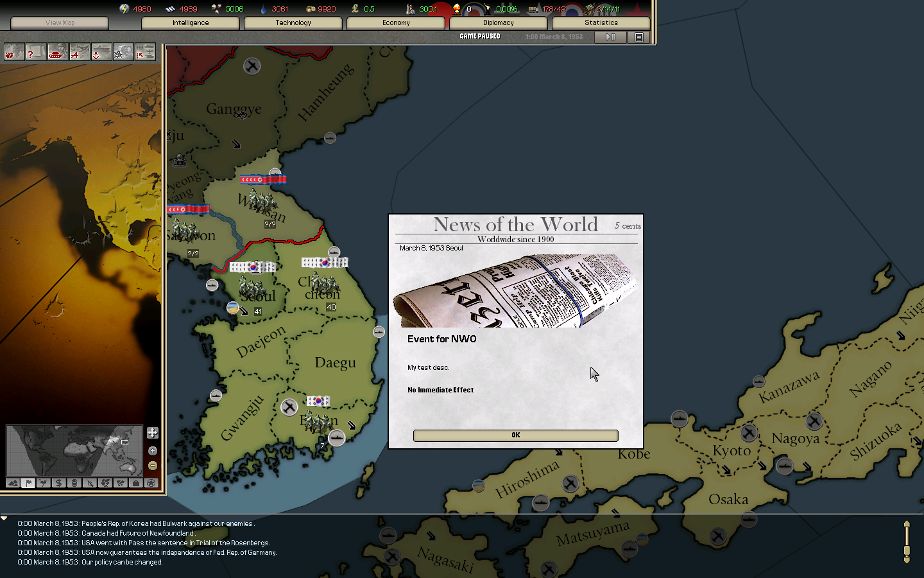Screen dimensions: 924x578
Task: Click the 'Event for NWO' headline
Action: 442,339
